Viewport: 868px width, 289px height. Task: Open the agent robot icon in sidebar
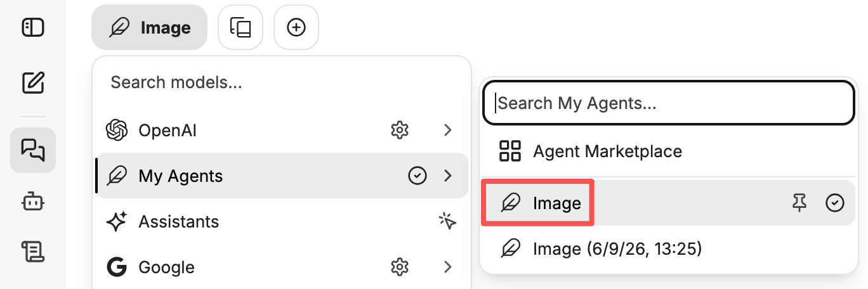click(x=33, y=203)
